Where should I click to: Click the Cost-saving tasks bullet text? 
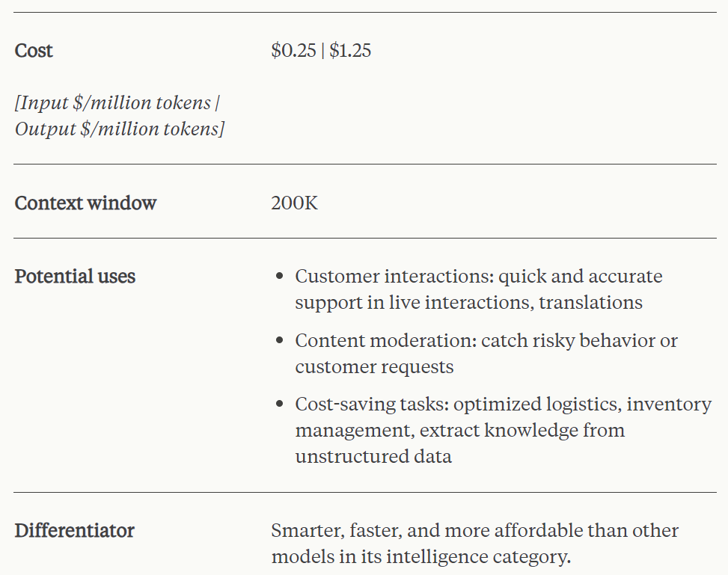coord(503,404)
